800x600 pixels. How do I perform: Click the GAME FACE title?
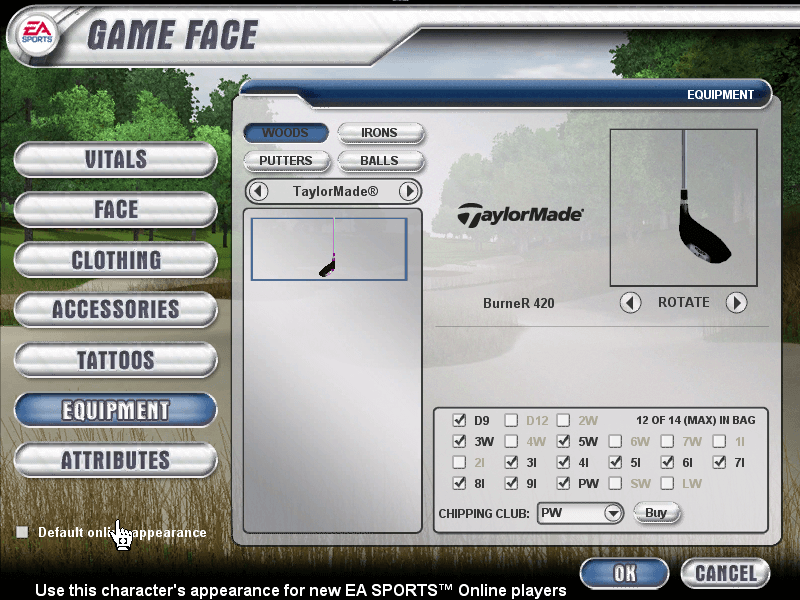click(x=172, y=35)
